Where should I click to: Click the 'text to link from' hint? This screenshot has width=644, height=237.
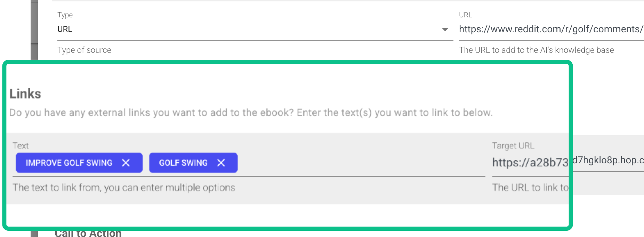[x=124, y=188]
